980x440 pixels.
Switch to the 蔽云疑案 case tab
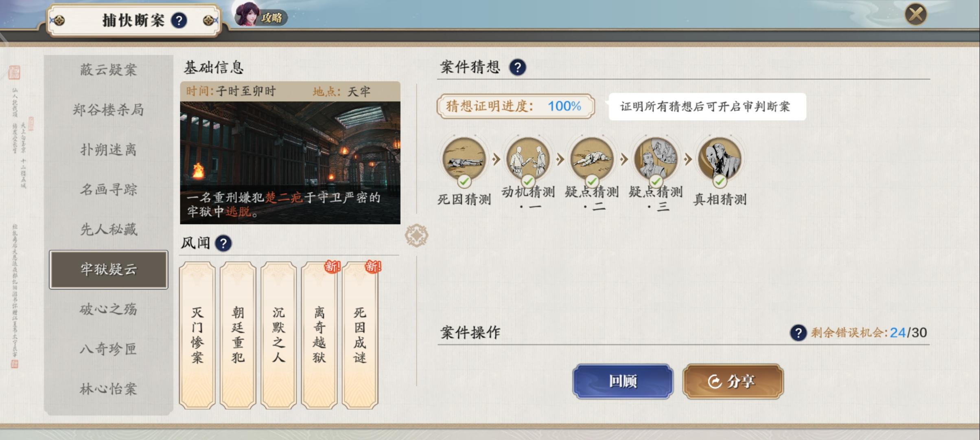tap(109, 70)
